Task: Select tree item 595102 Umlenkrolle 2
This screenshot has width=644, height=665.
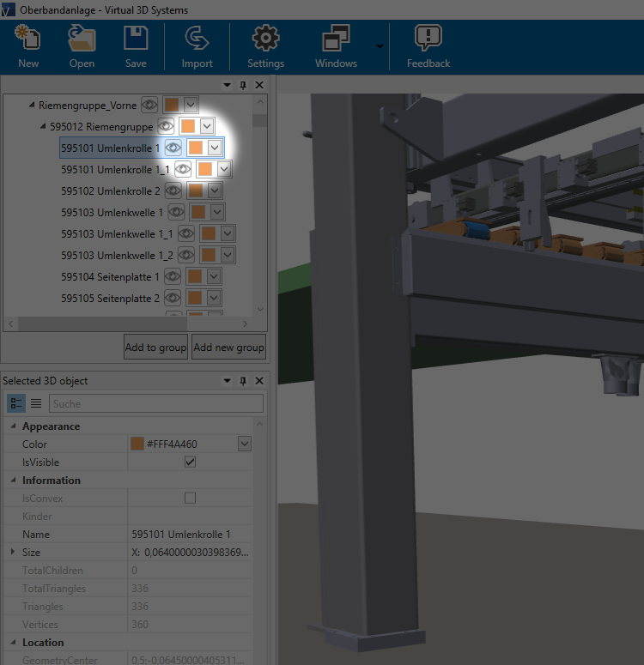Action: pos(111,190)
